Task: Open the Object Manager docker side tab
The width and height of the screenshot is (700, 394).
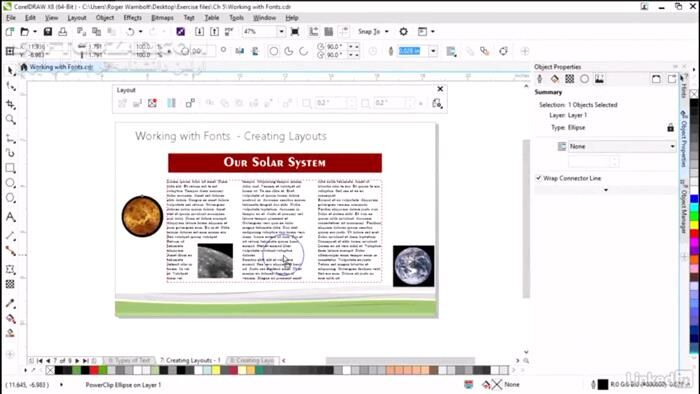Action: point(683,206)
